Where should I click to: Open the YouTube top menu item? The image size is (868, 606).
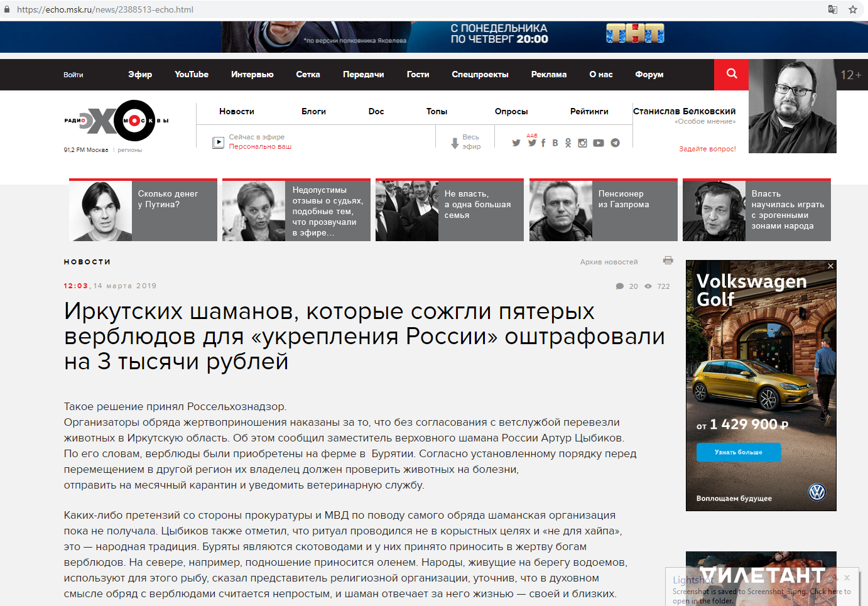tap(192, 74)
